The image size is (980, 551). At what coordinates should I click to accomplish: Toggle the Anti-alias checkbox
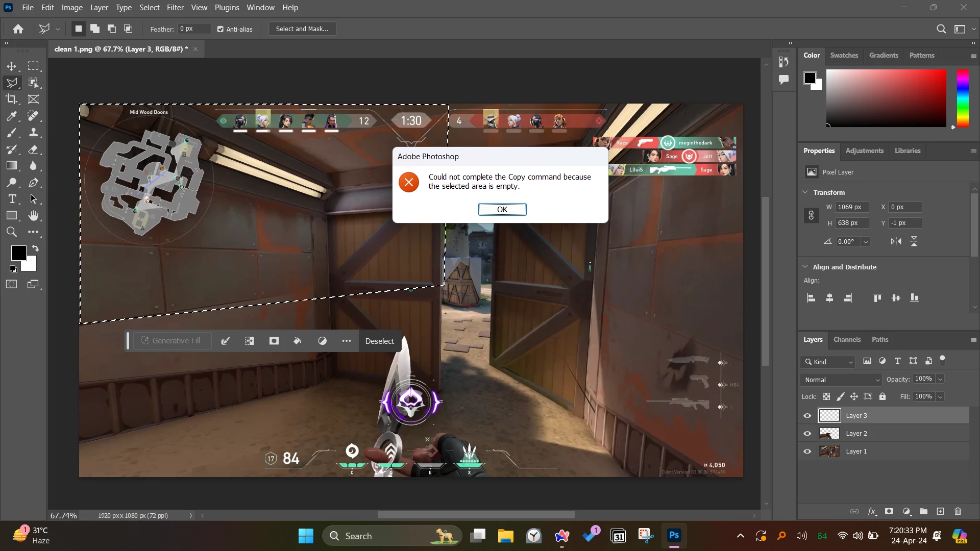click(x=220, y=29)
